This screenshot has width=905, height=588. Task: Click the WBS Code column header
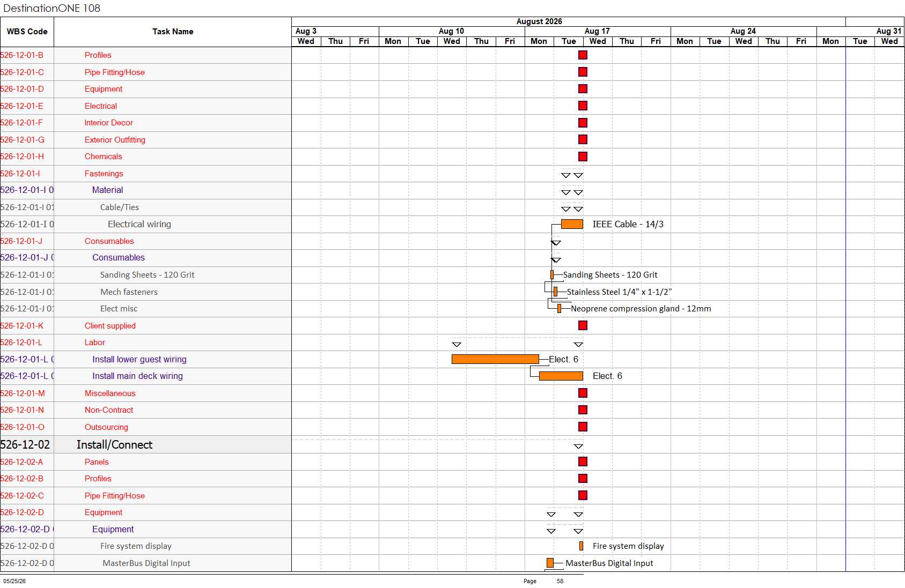(27, 32)
